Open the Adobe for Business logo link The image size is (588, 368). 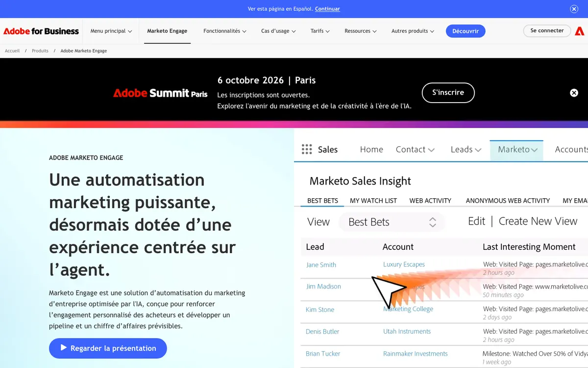tap(41, 31)
